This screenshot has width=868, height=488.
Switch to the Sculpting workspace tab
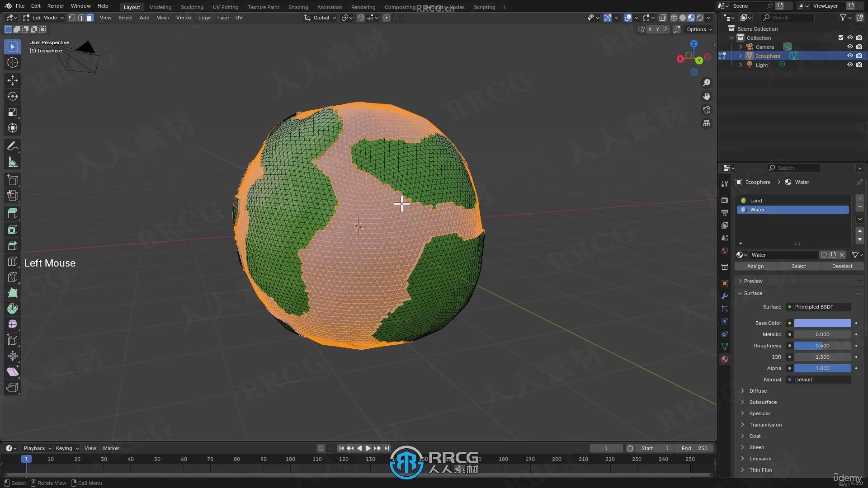coord(192,7)
